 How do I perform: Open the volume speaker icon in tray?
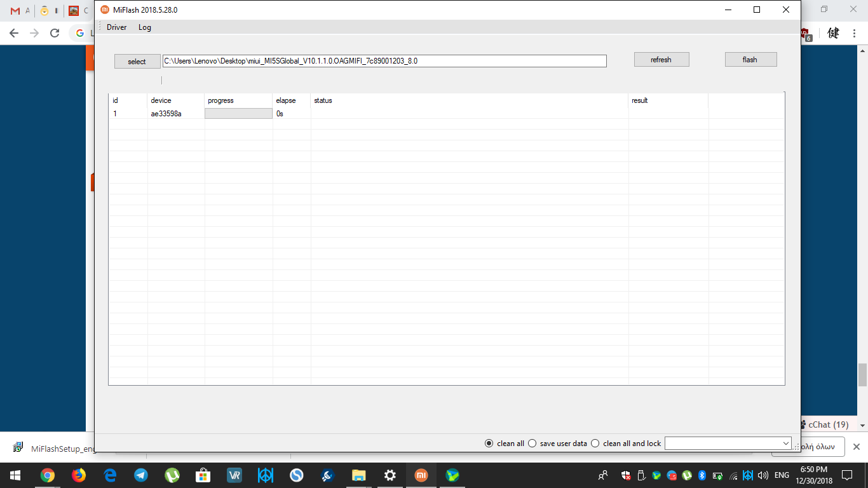pyautogui.click(x=763, y=475)
